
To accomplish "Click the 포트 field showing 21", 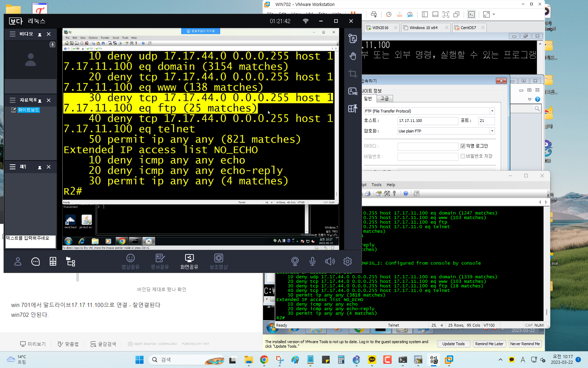I will coord(486,121).
